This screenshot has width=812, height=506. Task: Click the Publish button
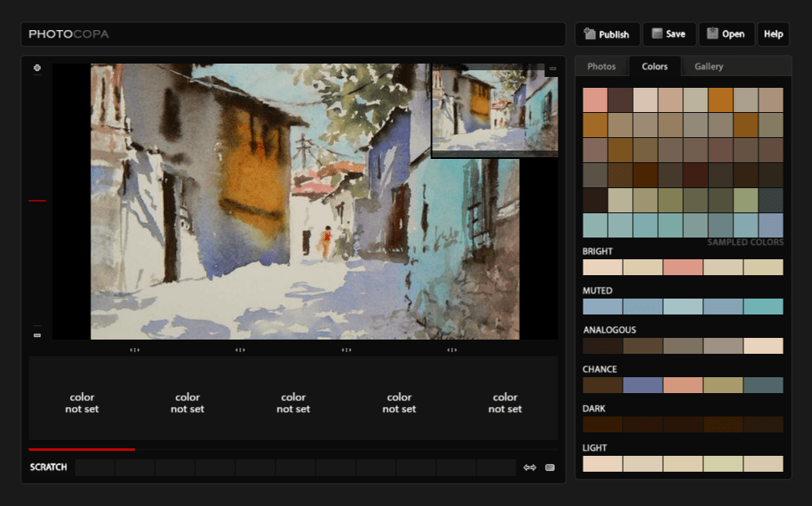[x=607, y=34]
